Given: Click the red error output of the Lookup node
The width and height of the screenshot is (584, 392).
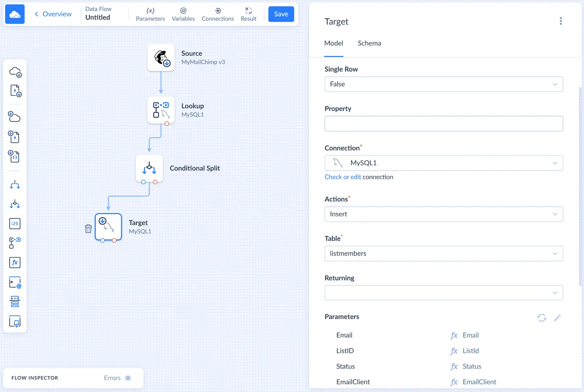Looking at the screenshot, I should coord(167,124).
